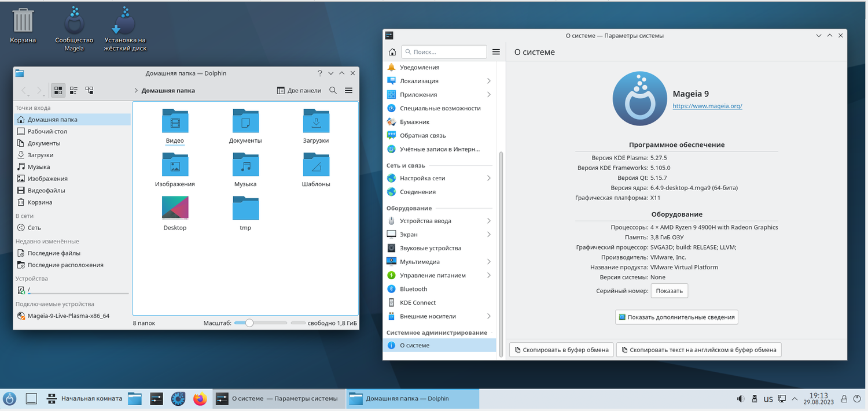Select Документы in Dolphin places sidebar
The image size is (868, 411).
(72, 143)
